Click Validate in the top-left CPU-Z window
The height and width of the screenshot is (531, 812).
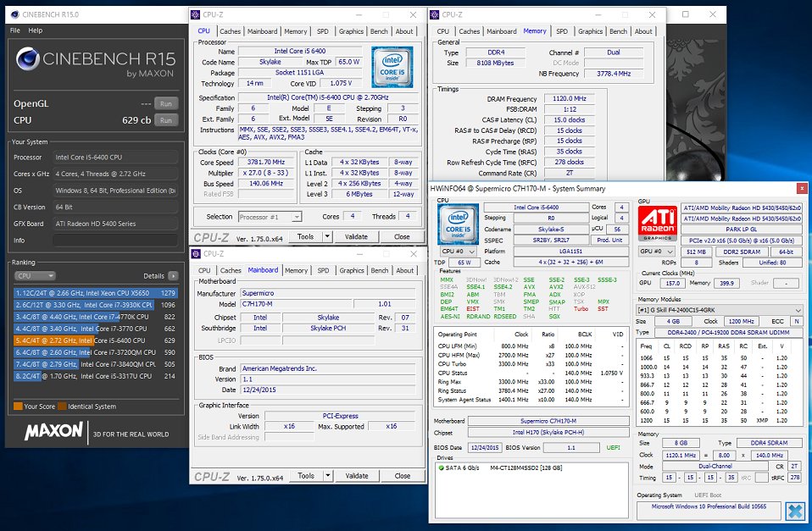coord(356,237)
